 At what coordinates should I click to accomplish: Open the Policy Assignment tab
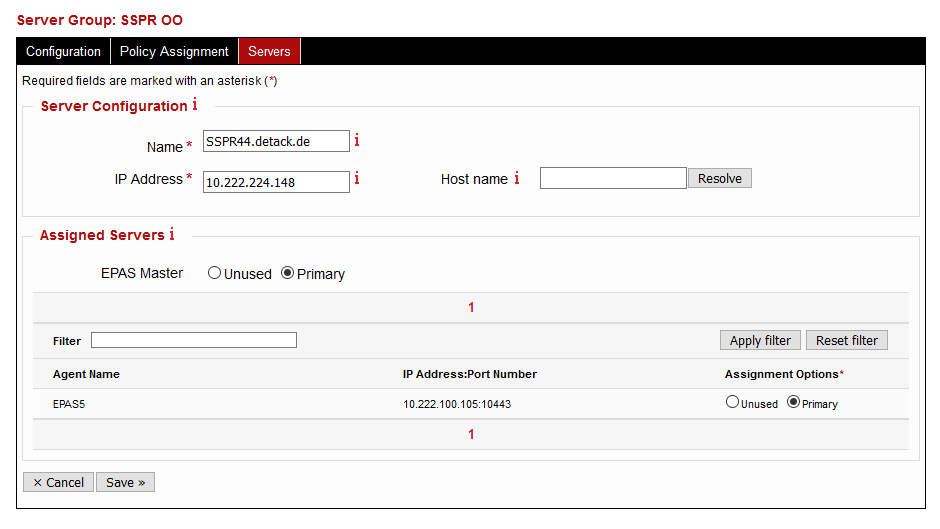click(x=174, y=51)
